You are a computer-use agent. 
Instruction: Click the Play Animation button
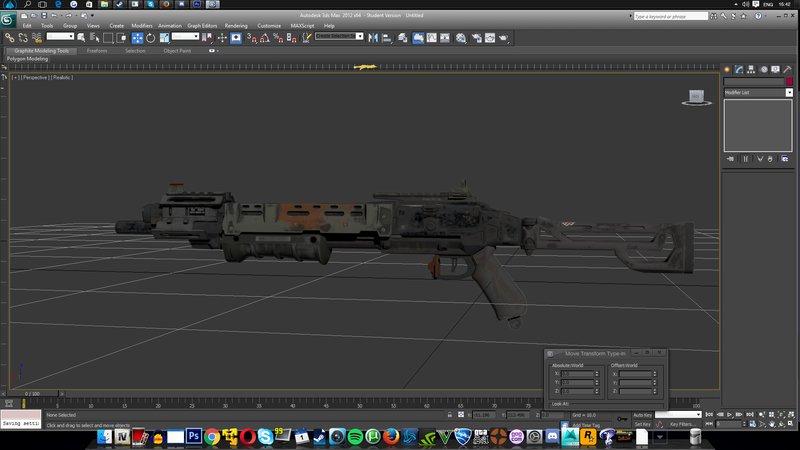point(730,415)
